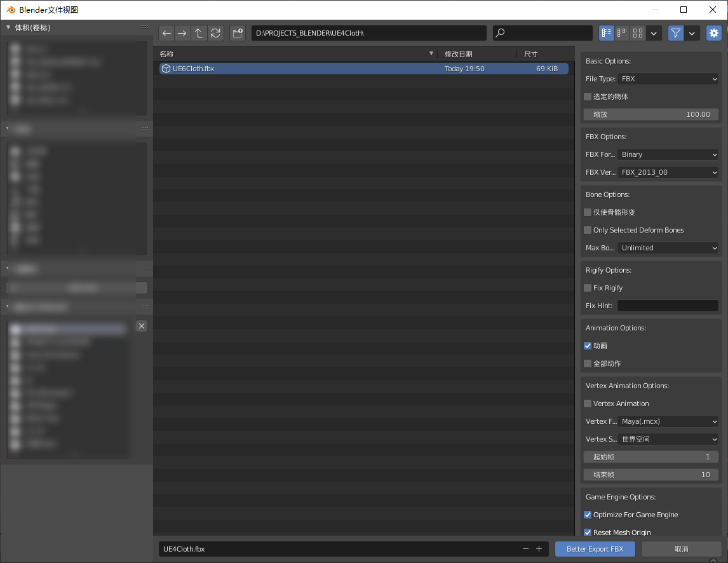This screenshot has height=563, width=728.
Task: Enable Fix Rigify checkbox
Action: [x=588, y=288]
